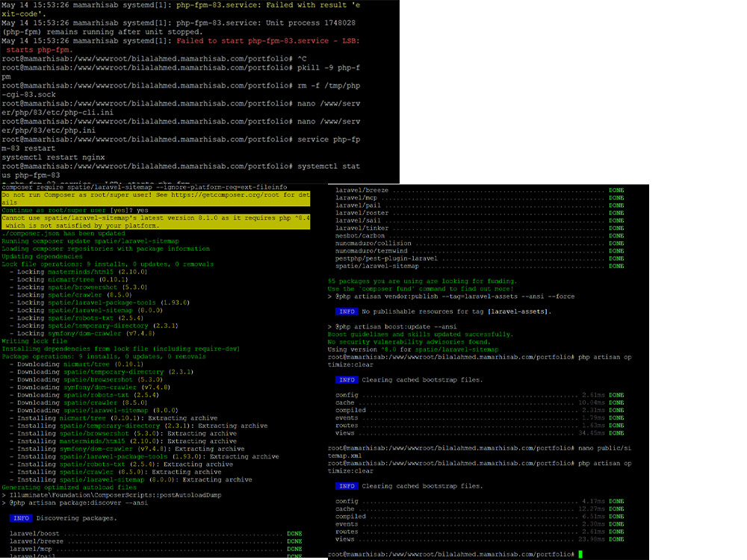Click the '4.17ms' config timing value

(x=593, y=501)
